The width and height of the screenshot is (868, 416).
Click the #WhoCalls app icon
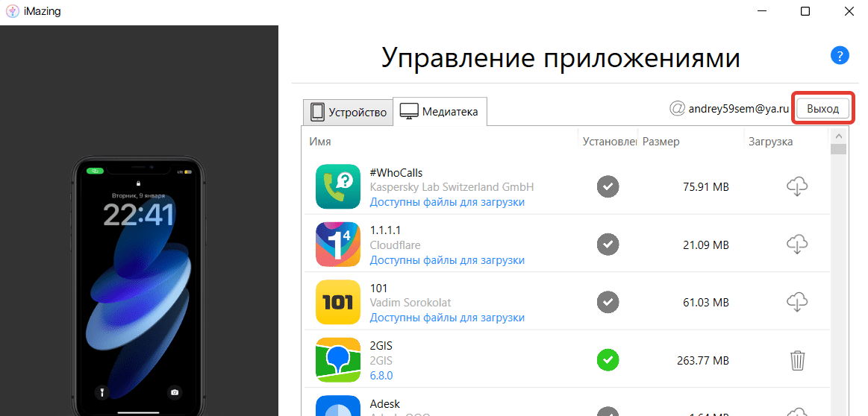[x=338, y=186]
